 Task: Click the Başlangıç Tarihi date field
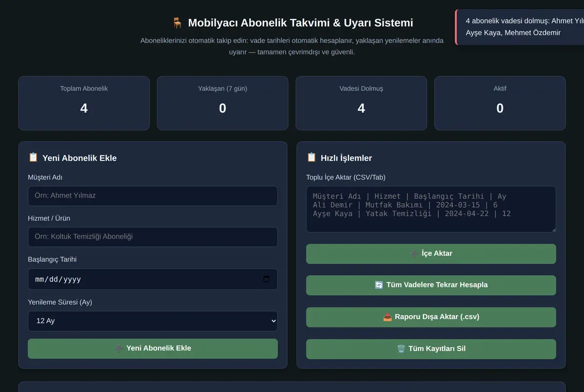[x=153, y=279]
